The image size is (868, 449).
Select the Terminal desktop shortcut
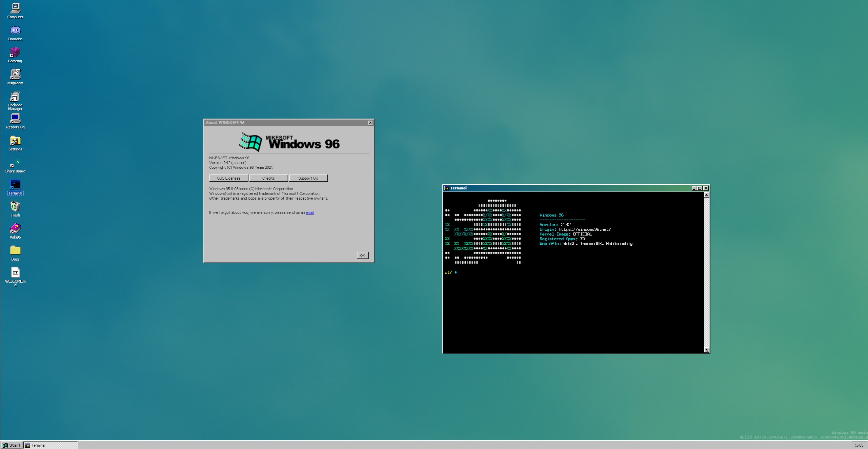[x=15, y=187]
